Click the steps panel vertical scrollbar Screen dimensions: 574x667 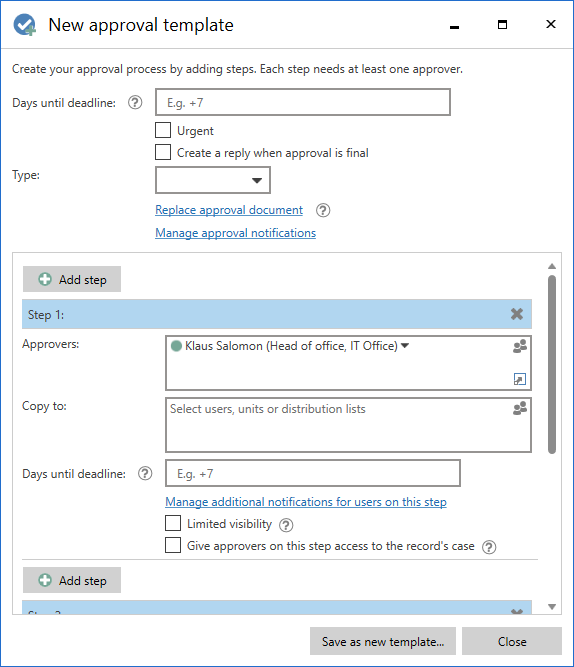point(552,365)
